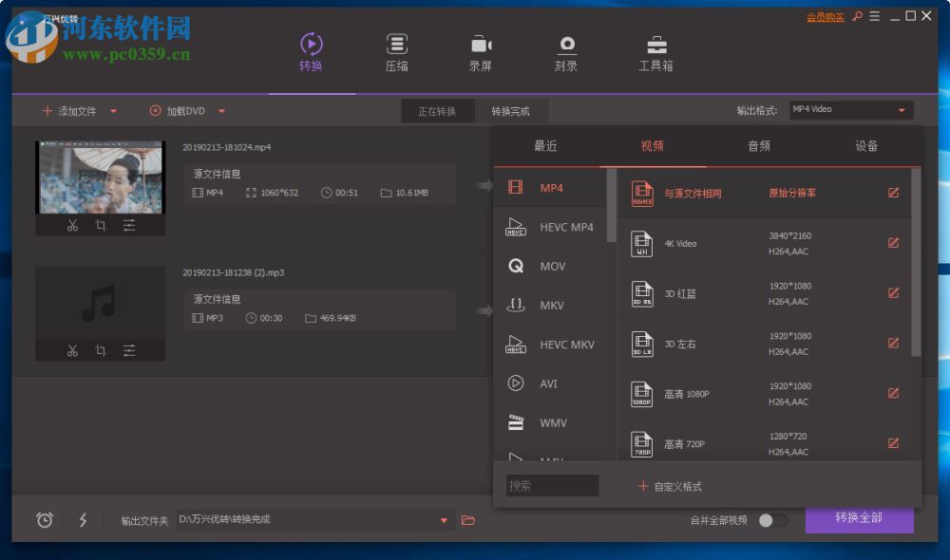This screenshot has width=950, height=560.
Task: Click the 转换全部 convert all button
Action: click(x=860, y=519)
